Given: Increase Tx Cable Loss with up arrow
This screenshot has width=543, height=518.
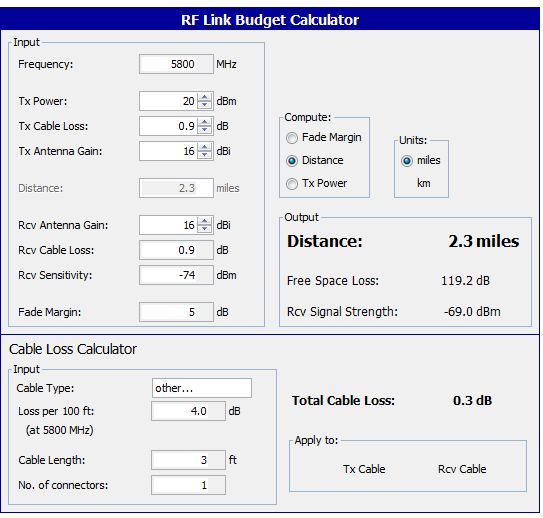Looking at the screenshot, I should [204, 122].
